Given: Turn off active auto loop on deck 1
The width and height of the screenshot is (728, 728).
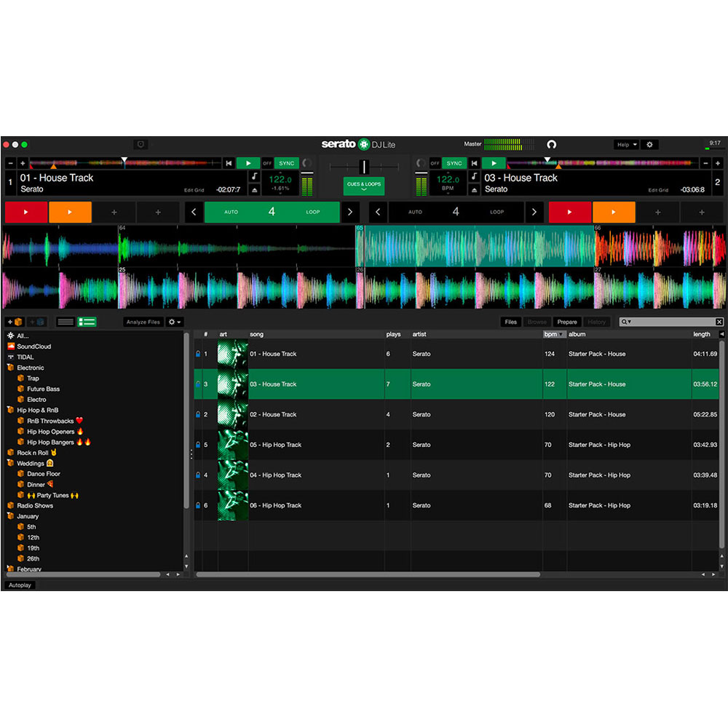Looking at the screenshot, I should click(272, 212).
